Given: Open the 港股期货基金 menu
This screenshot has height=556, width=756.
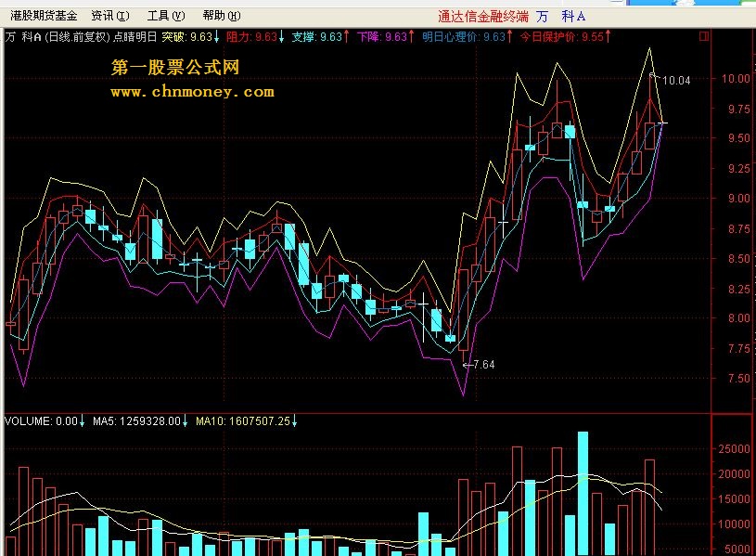Looking at the screenshot, I should [44, 16].
